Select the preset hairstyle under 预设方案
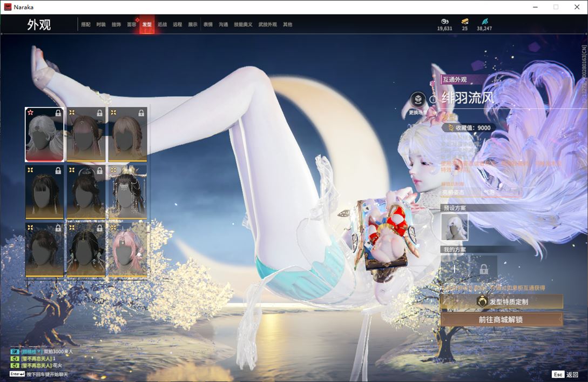The width and height of the screenshot is (588, 382). pyautogui.click(x=455, y=227)
